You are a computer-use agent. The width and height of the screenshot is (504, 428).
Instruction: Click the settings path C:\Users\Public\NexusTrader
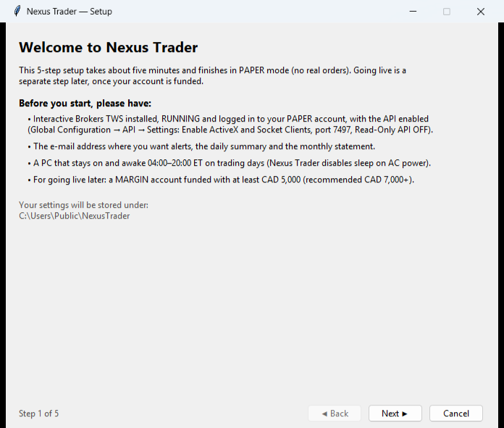(x=75, y=216)
